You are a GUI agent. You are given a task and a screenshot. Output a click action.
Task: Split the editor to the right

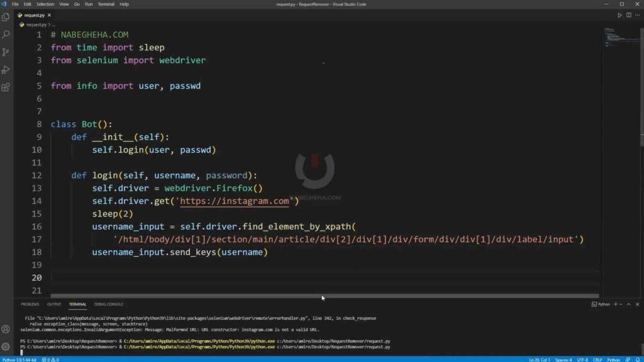[629, 15]
